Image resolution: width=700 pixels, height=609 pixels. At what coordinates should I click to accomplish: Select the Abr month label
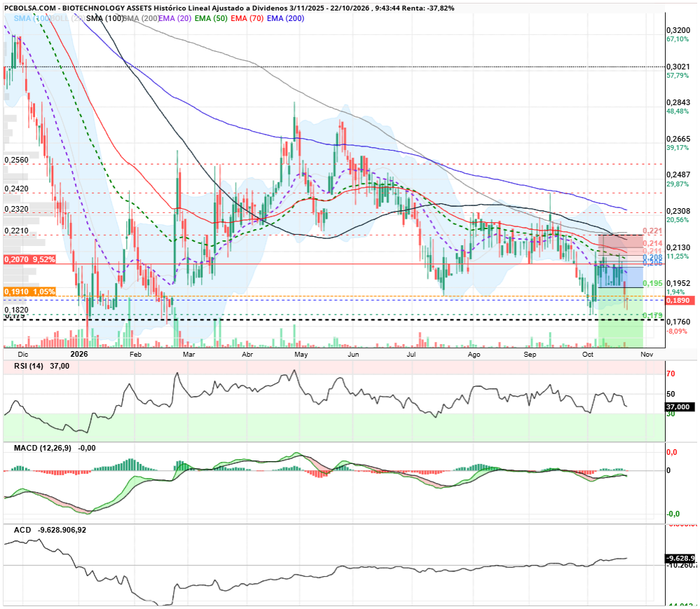click(x=247, y=355)
